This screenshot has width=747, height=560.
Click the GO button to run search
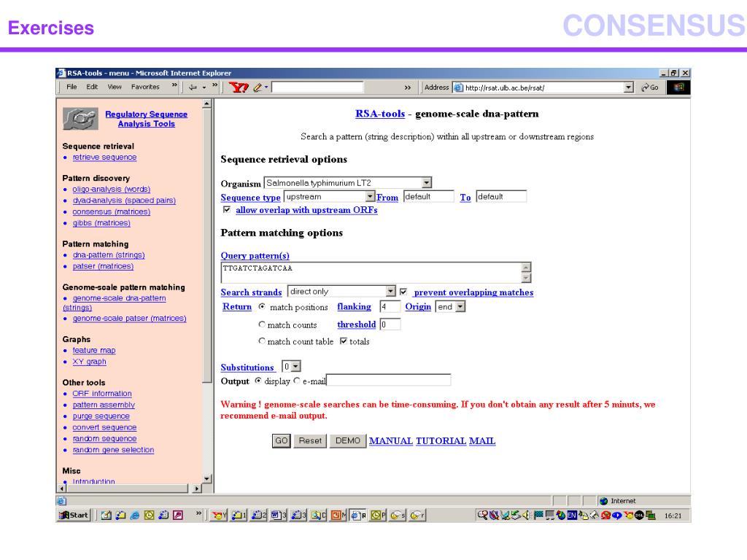point(281,440)
